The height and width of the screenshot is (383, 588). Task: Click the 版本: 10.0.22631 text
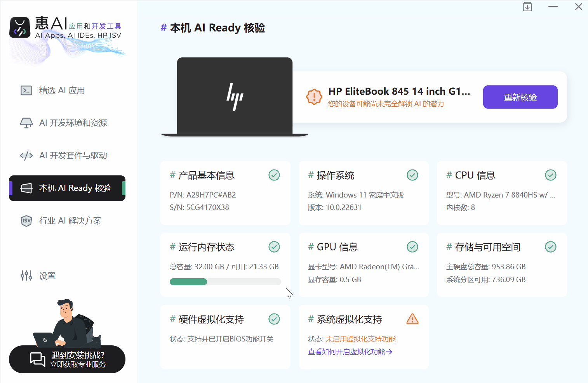pyautogui.click(x=335, y=207)
